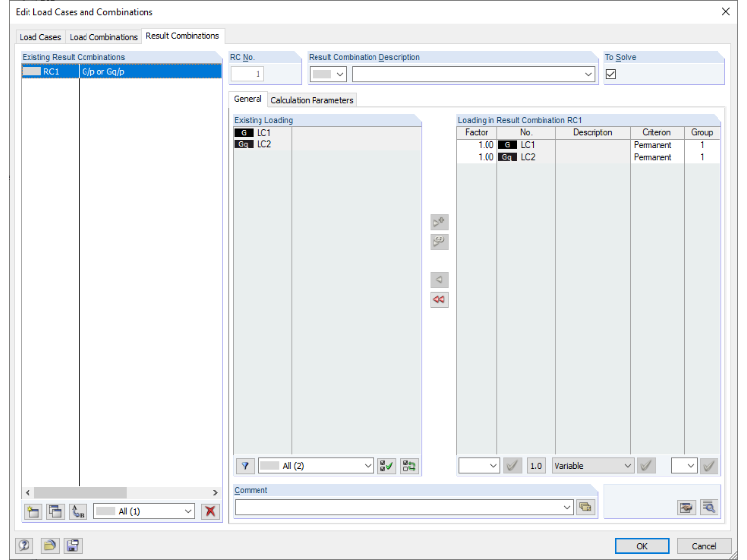This screenshot has width=747, height=560.
Task: Switch to the Load Combinations tab
Action: coord(103,37)
